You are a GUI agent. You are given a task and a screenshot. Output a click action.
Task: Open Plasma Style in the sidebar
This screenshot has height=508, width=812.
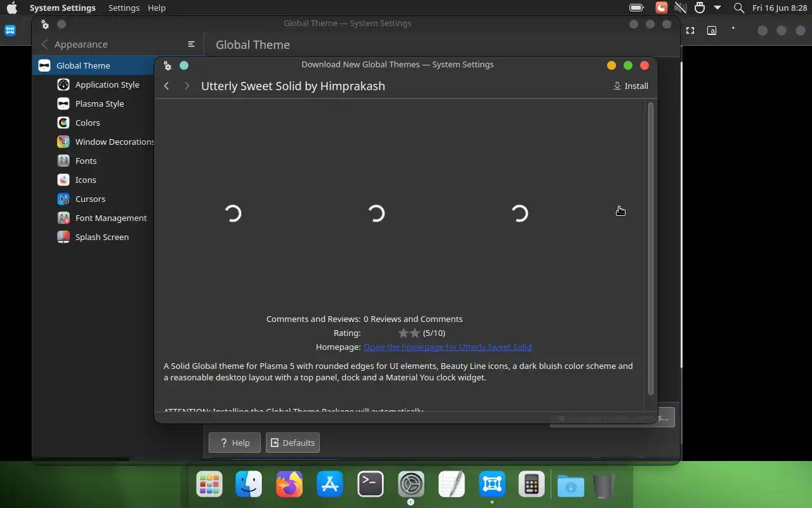[98, 104]
